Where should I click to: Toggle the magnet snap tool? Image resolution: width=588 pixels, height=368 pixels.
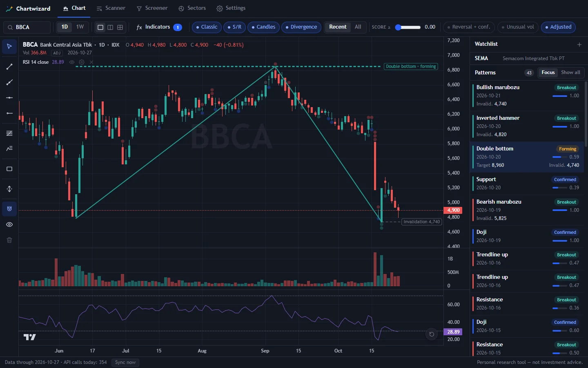[9, 209]
